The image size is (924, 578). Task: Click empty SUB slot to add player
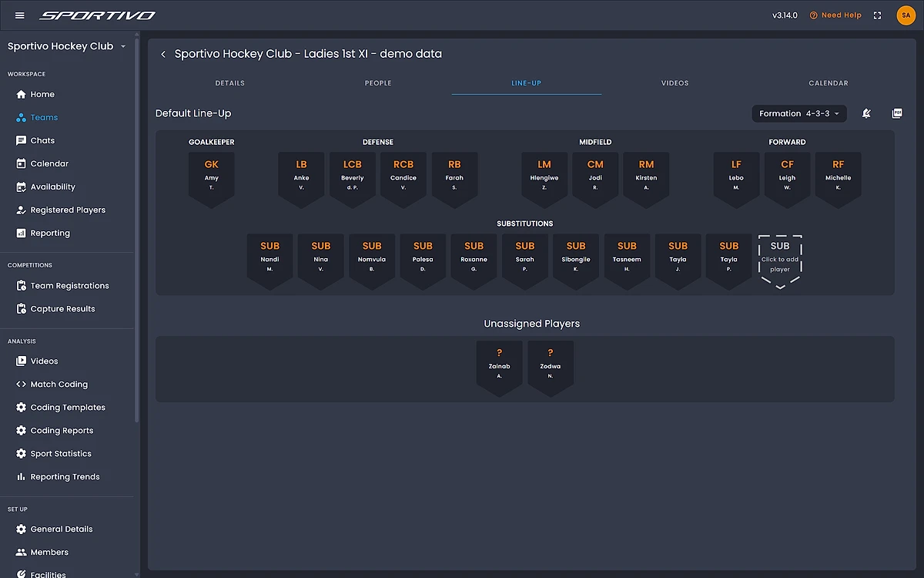[780, 260]
